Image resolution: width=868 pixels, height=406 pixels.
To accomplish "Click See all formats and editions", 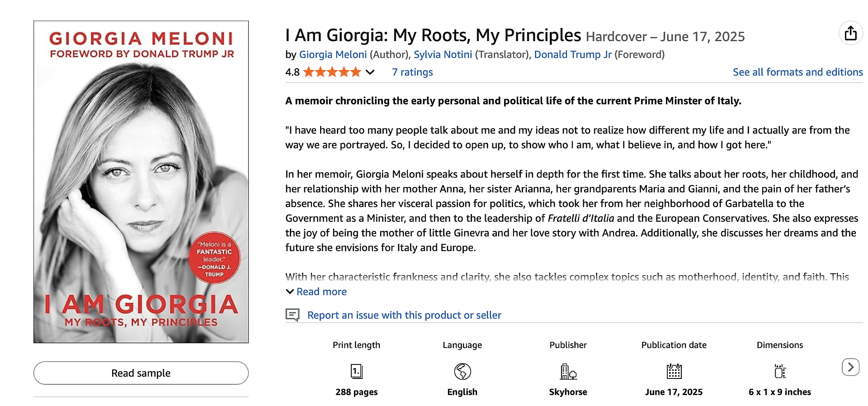I will tap(797, 72).
